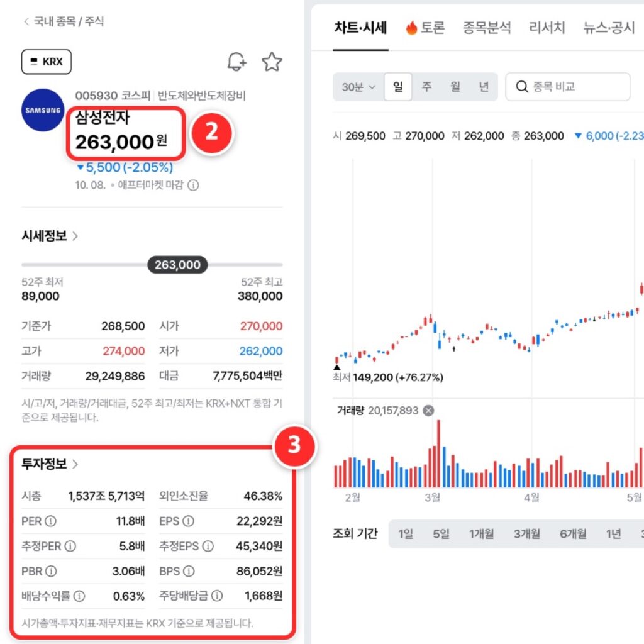Click the 삼성전자 stock name
644x644 pixels.
(x=103, y=118)
